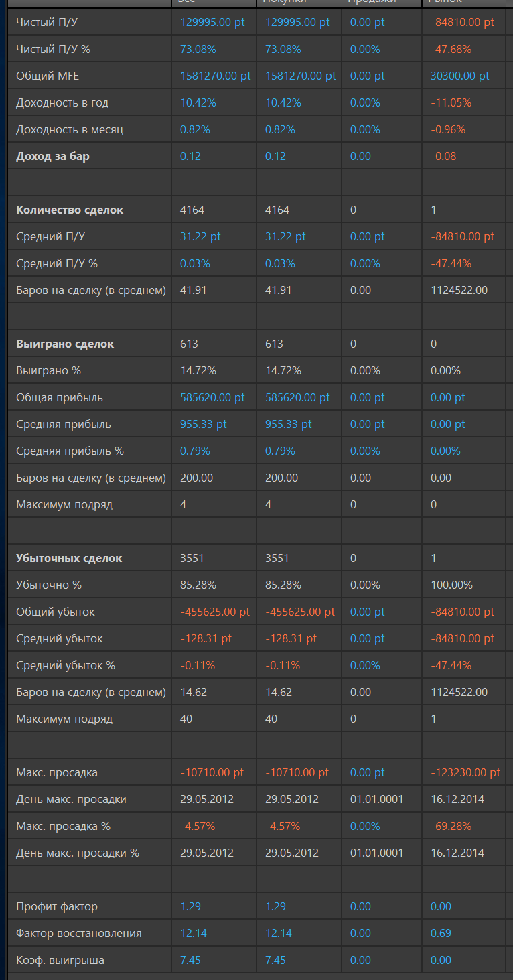
Task: Click the 'Фактор восстановления' row label
Action: point(79,933)
